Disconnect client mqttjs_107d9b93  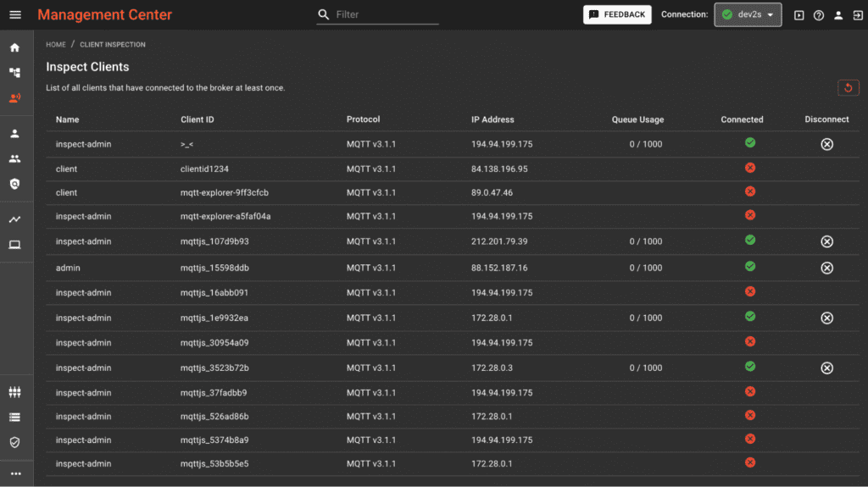826,241
